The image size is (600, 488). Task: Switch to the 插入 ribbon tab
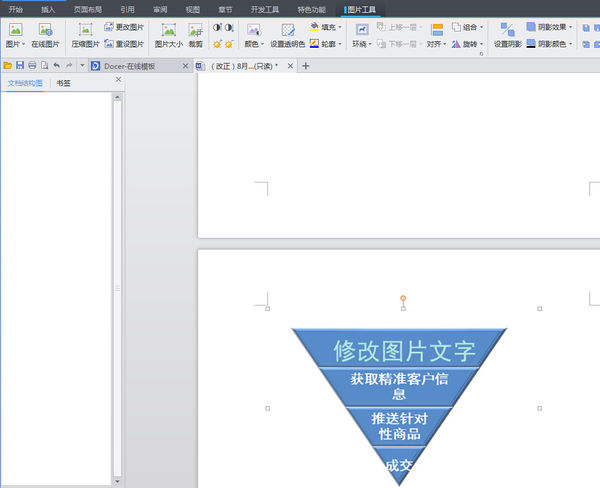tap(48, 10)
